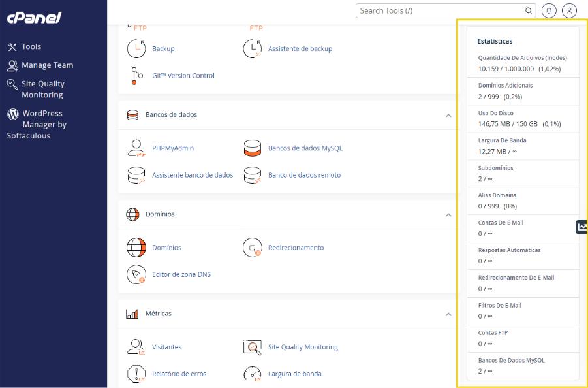Viewport: 588px width, 388px height.
Task: Click the Largura De Banda statistic label
Action: click(502, 140)
